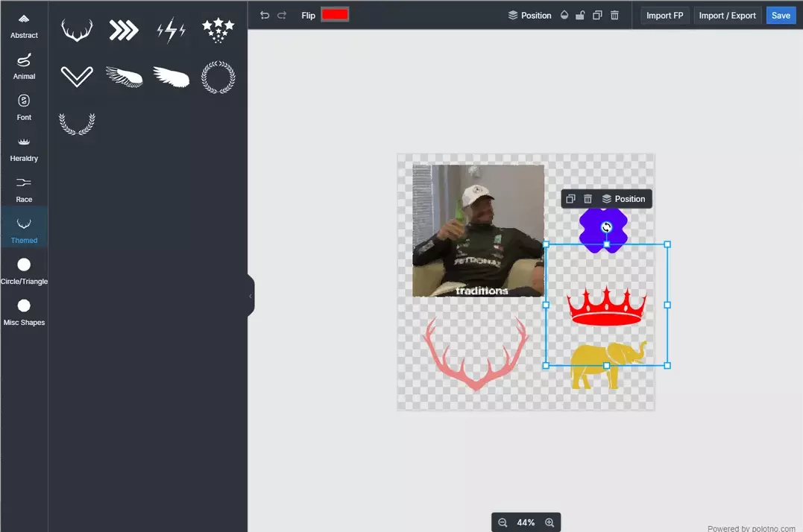Click the undo arrow icon
Image resolution: width=803 pixels, height=532 pixels.
(265, 16)
